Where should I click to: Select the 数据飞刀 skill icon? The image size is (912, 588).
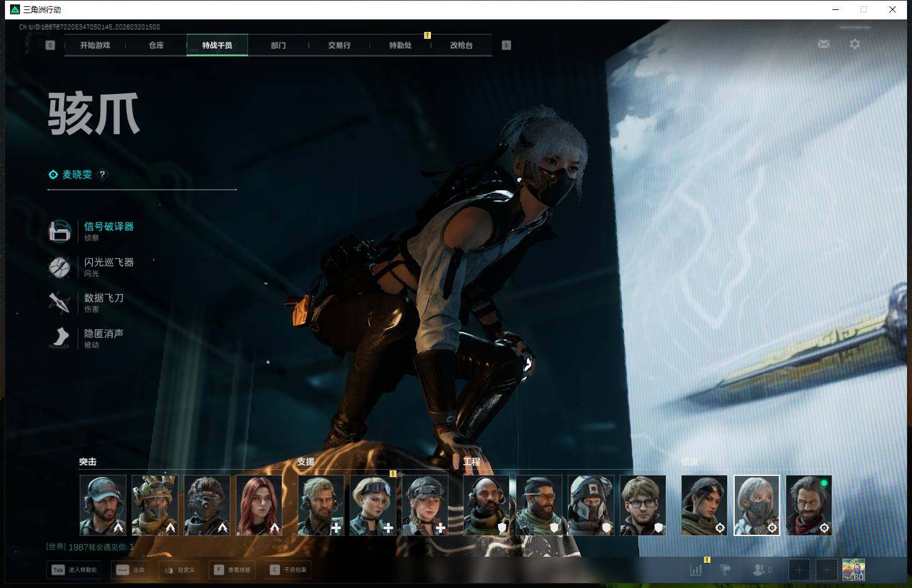60,303
